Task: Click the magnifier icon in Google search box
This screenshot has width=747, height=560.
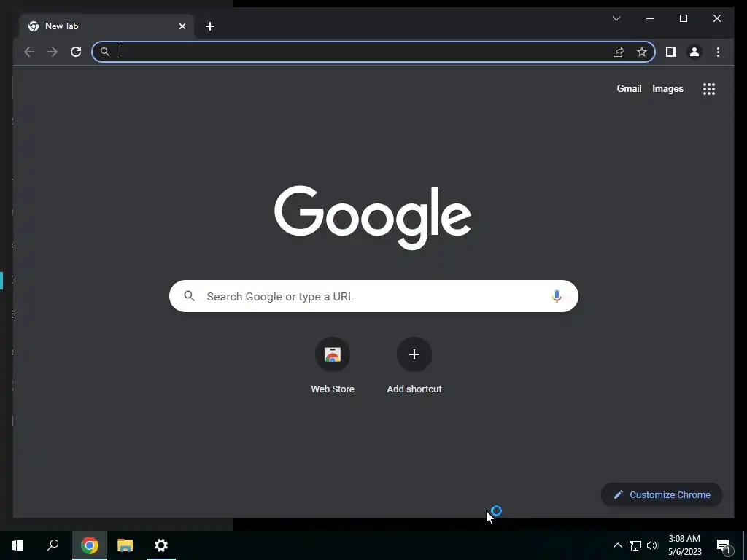Action: 190,296
